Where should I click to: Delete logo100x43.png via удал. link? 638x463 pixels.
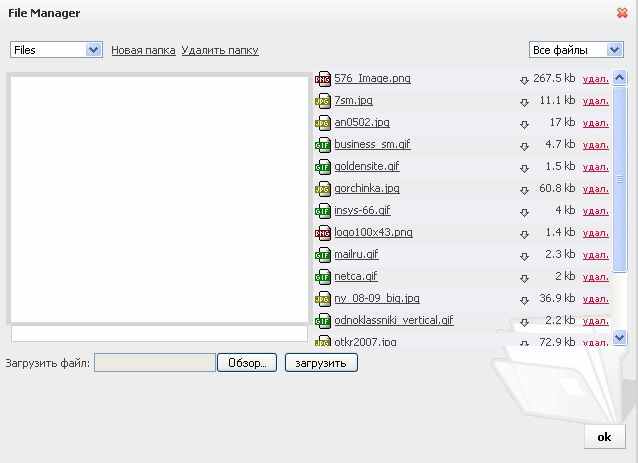tap(596, 233)
